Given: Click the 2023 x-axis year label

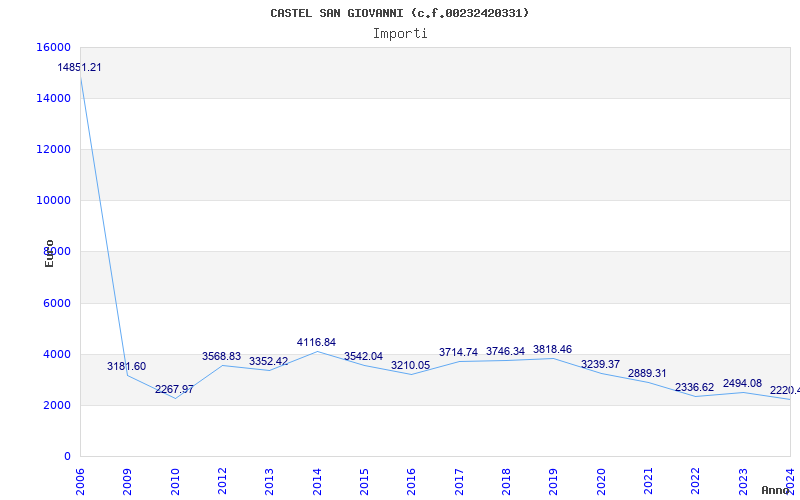Looking at the screenshot, I should (743, 482).
